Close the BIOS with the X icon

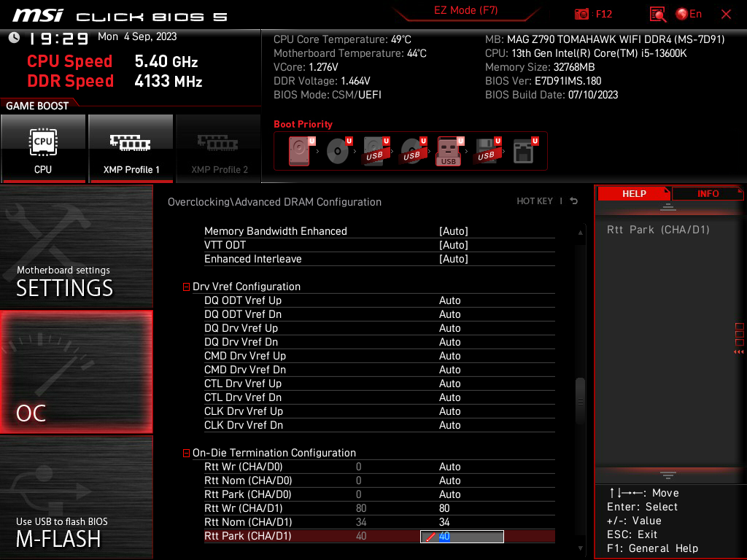click(x=726, y=15)
